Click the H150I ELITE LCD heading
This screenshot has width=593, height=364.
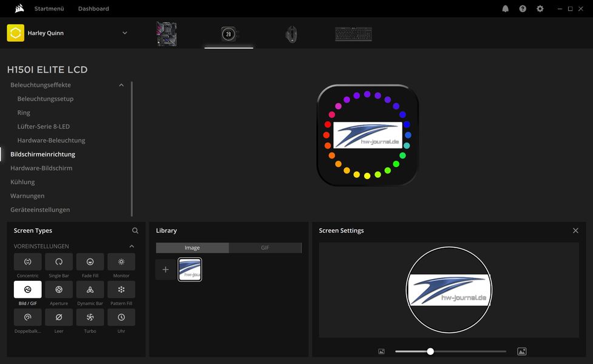(x=47, y=70)
